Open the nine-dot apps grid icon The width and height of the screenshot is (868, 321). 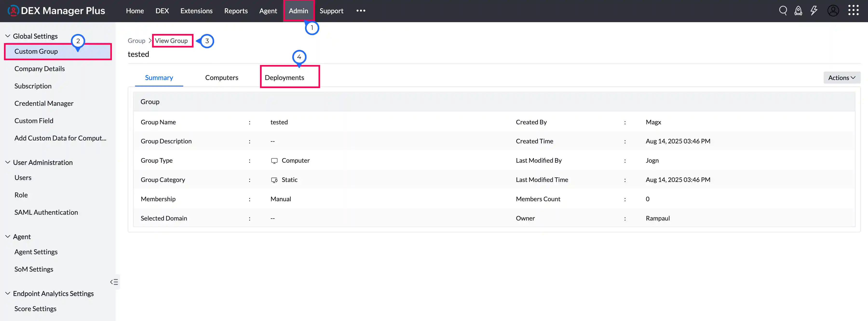(x=853, y=10)
